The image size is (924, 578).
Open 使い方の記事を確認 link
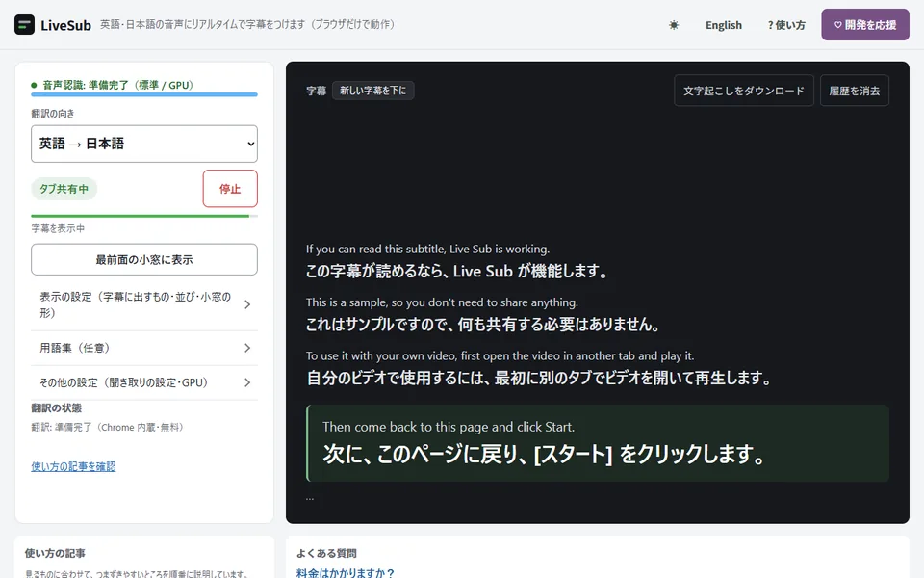click(x=74, y=466)
